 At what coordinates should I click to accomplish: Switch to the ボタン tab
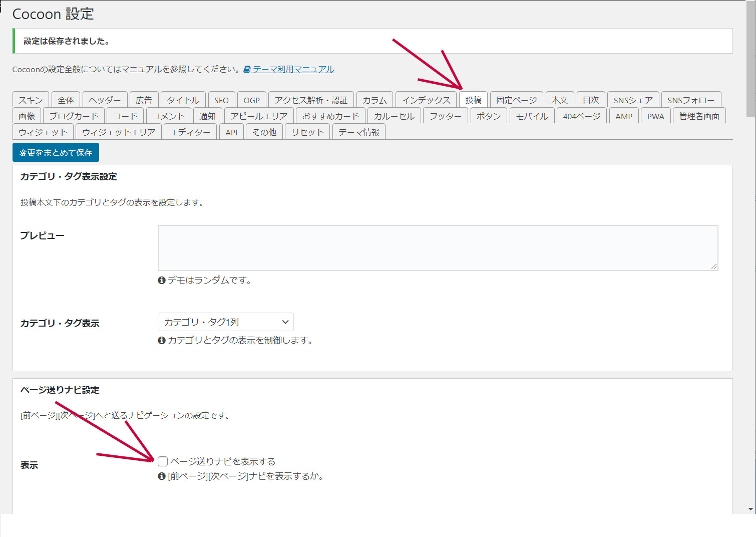coord(488,116)
